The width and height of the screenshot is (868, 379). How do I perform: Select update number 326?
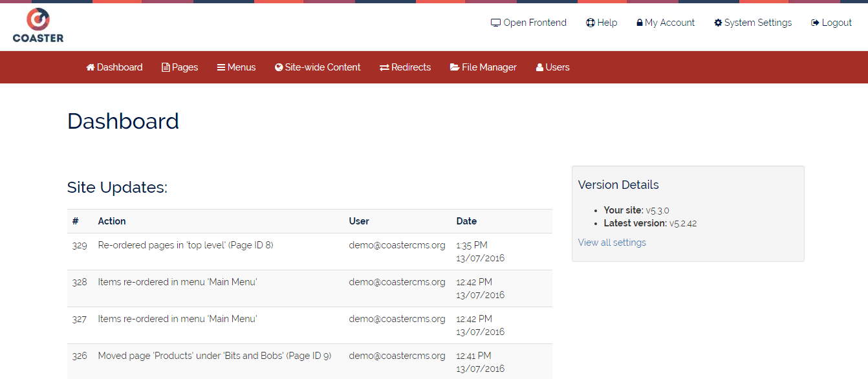(x=80, y=356)
